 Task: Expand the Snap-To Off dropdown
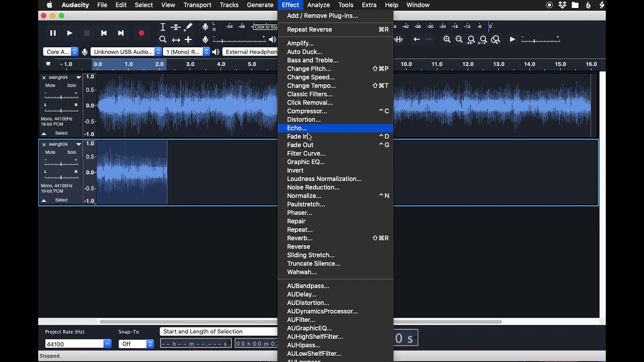136,344
